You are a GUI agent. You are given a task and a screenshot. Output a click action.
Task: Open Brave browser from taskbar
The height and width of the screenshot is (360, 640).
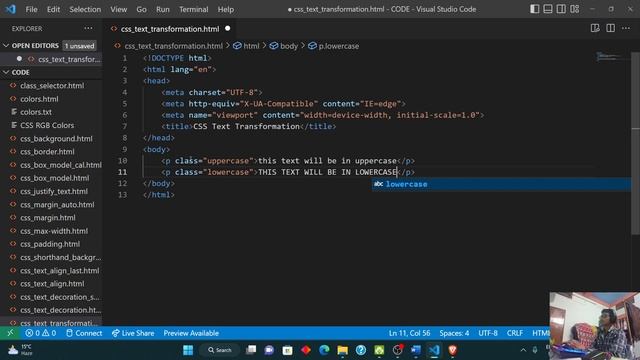pyautogui.click(x=452, y=350)
